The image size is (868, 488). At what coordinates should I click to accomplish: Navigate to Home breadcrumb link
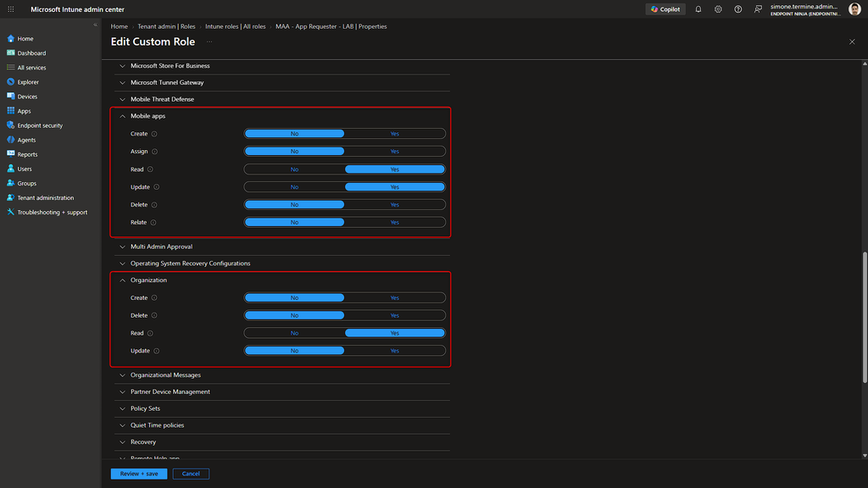[x=119, y=26]
